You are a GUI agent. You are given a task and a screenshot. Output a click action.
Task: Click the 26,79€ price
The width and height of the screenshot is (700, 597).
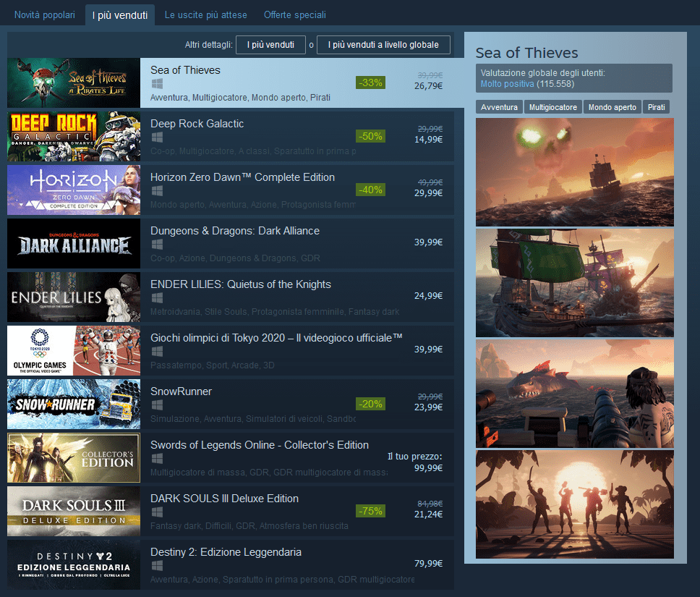[x=428, y=86]
